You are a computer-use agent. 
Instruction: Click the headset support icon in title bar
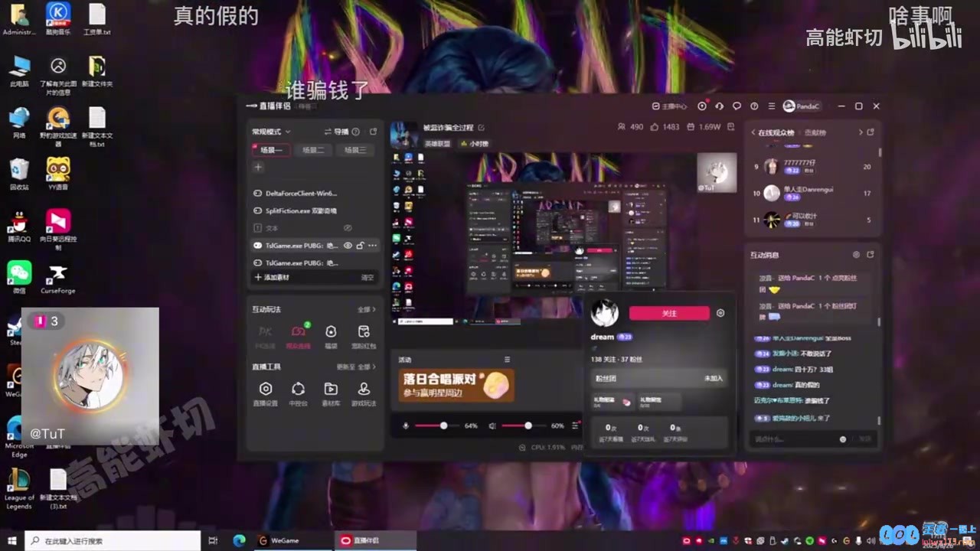coord(719,106)
